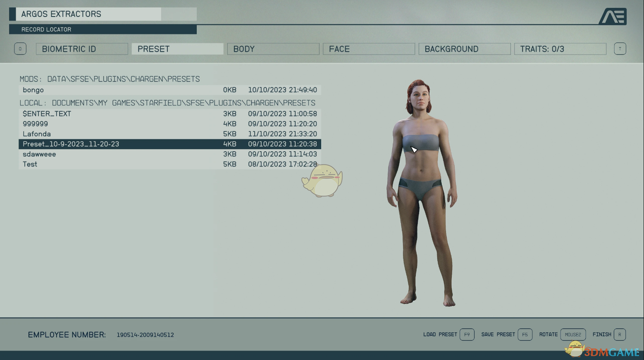Select the Face tab
Screen dimensions: 644x360
(x=369, y=49)
